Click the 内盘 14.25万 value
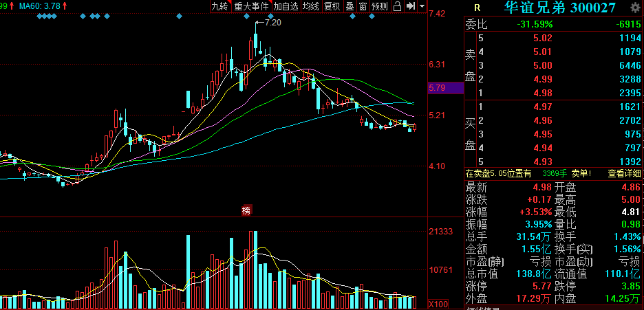The width and height of the screenshot is (644, 310). tap(623, 298)
